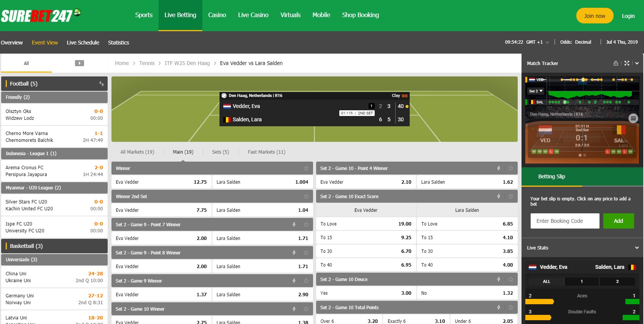Star the Set 2 - Game 10 Deuce market

click(x=511, y=279)
